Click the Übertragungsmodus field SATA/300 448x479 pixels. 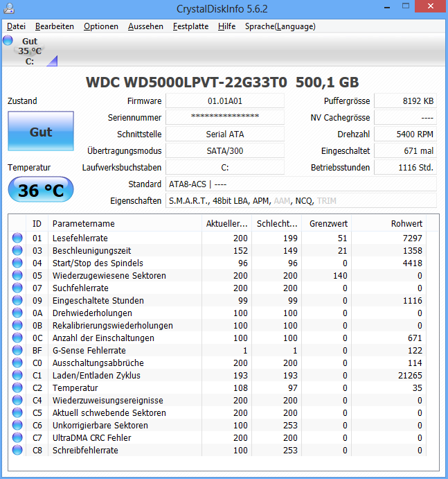tap(225, 151)
